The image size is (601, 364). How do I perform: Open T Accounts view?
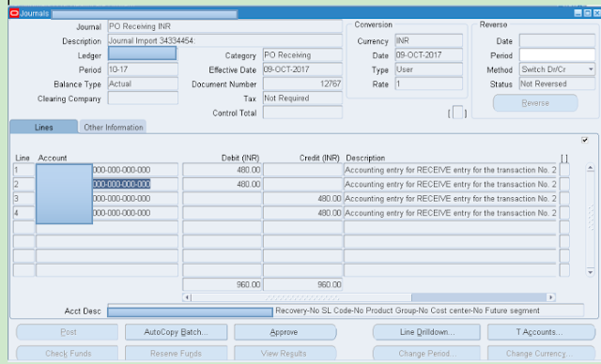point(541,332)
